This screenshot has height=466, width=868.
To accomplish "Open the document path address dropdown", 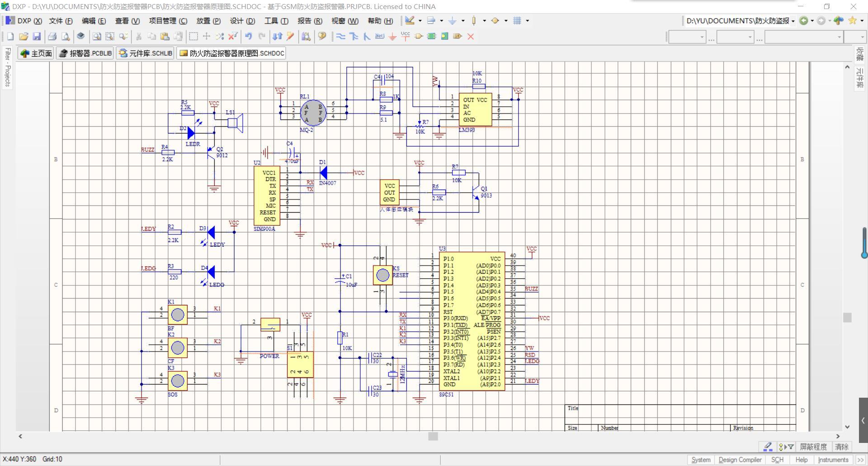I will coord(793,21).
